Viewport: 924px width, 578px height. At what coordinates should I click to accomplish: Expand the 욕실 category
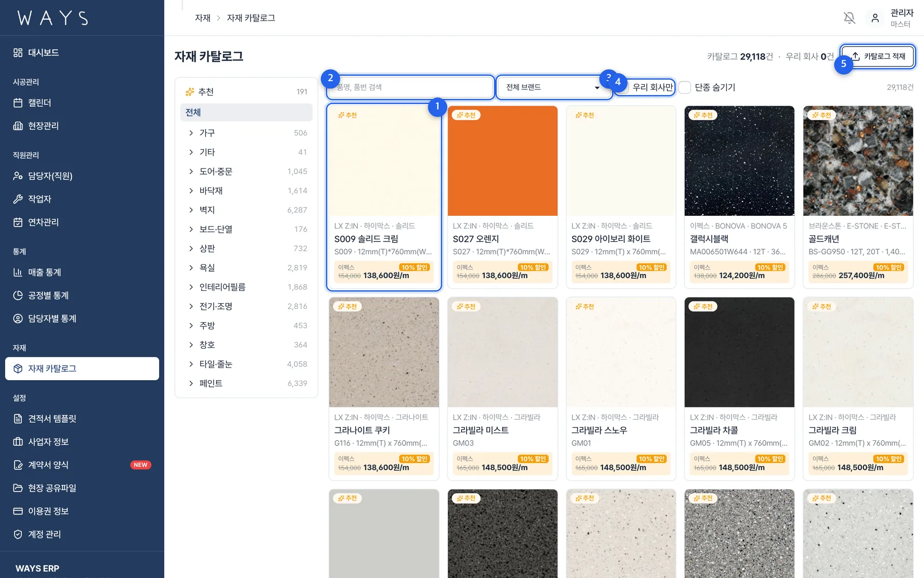click(191, 268)
